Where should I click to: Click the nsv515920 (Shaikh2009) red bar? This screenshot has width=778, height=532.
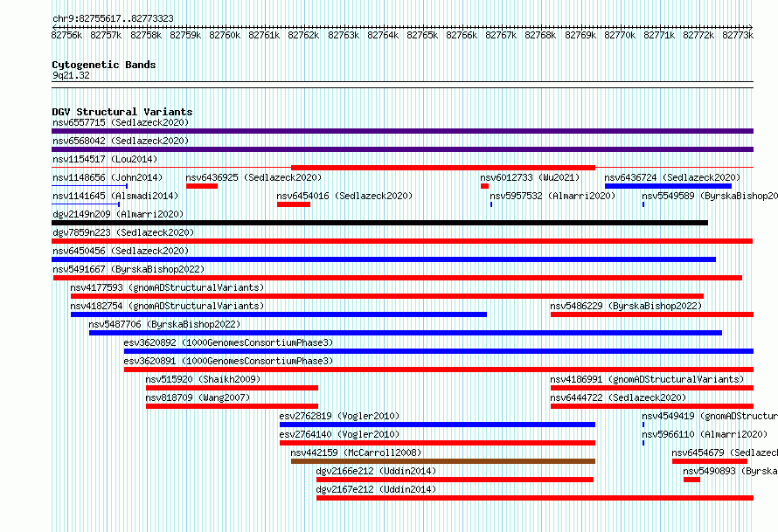(x=232, y=388)
